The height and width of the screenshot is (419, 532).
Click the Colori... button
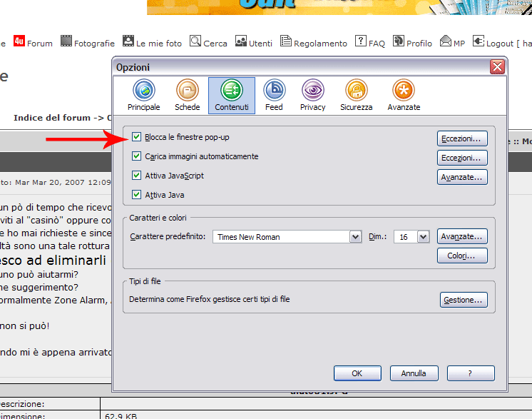point(462,256)
